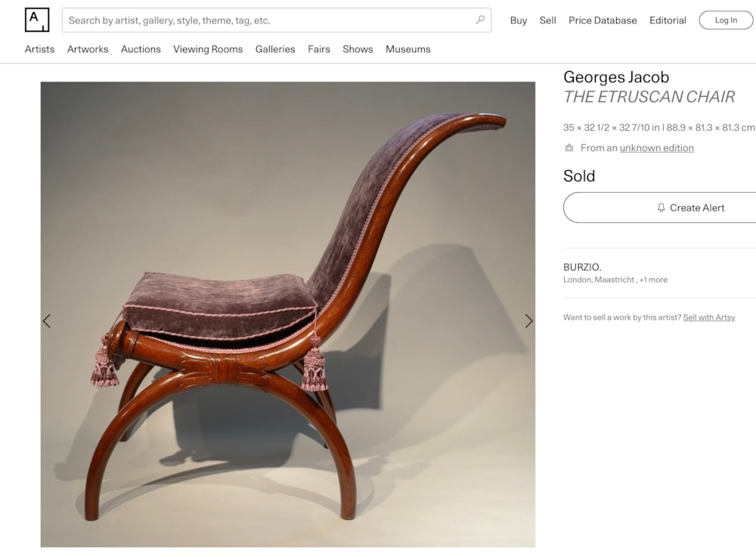The height and width of the screenshot is (557, 756).
Task: Go to Auctions page
Action: point(141,49)
